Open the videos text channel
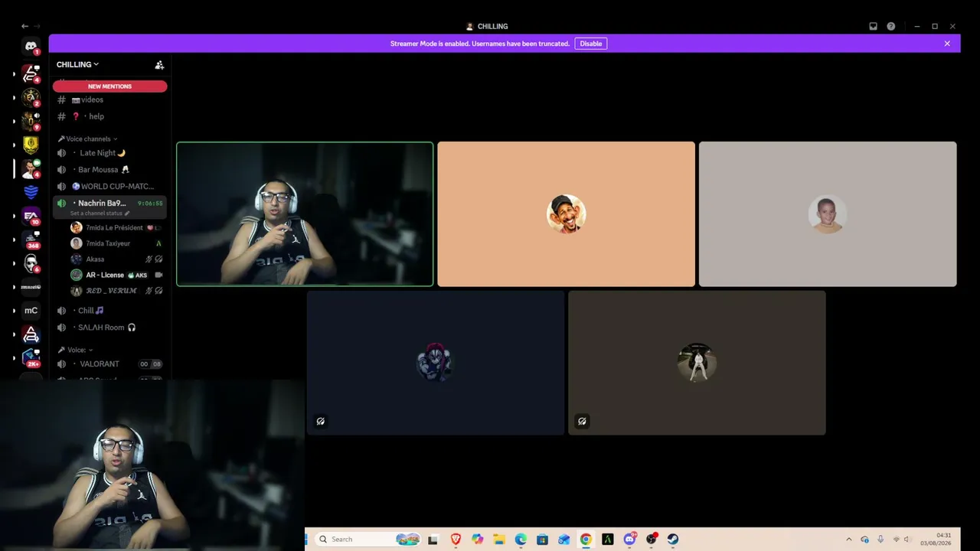The image size is (980, 551). [109, 99]
